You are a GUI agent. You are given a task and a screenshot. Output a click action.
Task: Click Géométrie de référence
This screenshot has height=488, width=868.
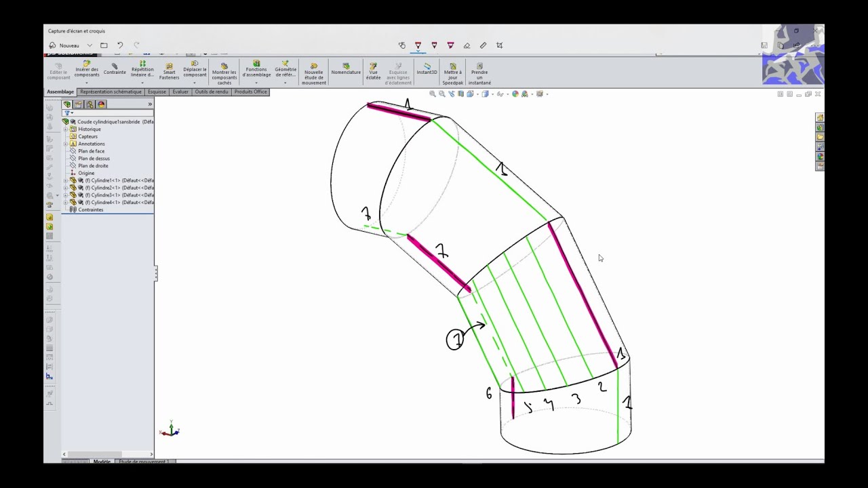285,69
